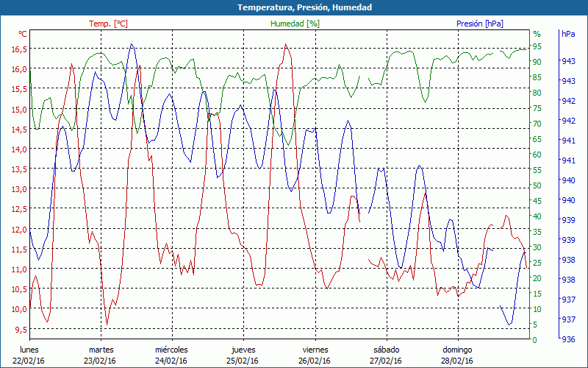Click the chart title Temperatura, Presión, Humedad
Viewport: 588px width, 368px height.
coord(294,7)
